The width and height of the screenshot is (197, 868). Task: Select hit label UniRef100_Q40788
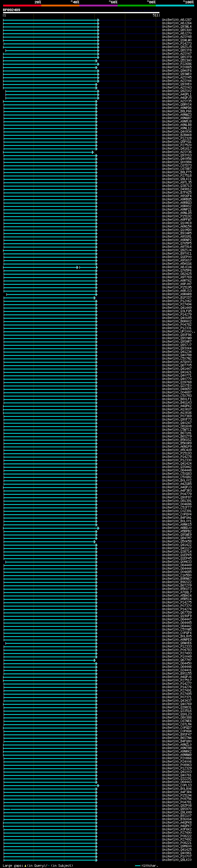click(176, 355)
